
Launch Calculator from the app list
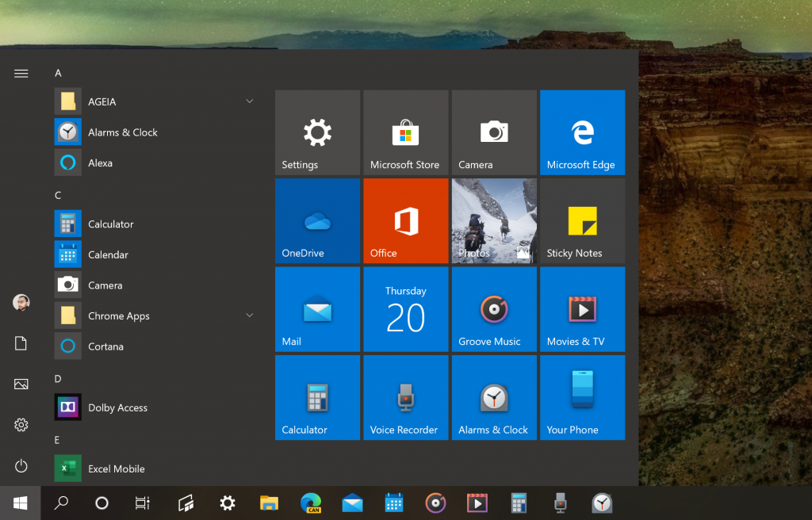click(155, 224)
